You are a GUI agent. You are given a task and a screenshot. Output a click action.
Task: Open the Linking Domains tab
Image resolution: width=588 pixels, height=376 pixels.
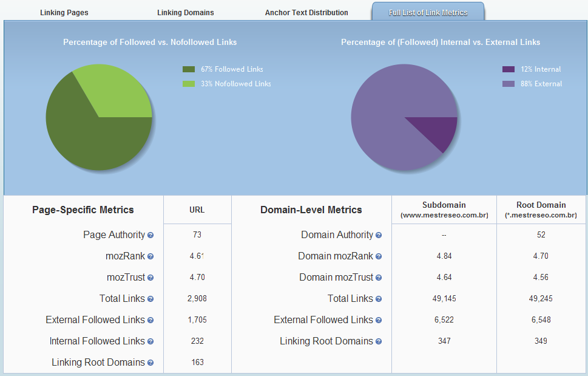click(185, 13)
